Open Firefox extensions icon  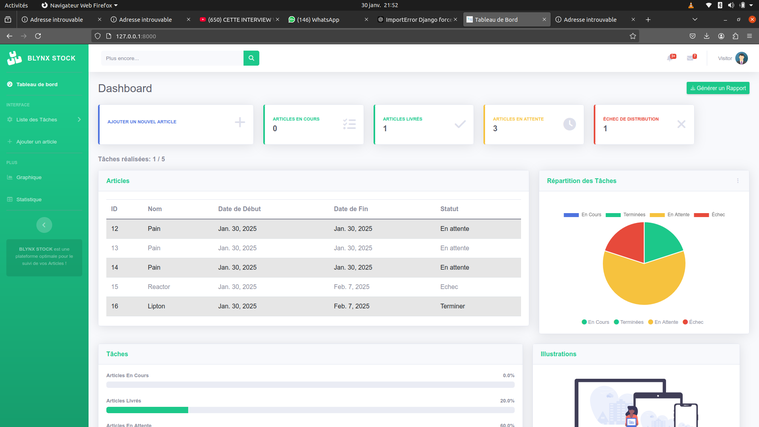pos(735,36)
